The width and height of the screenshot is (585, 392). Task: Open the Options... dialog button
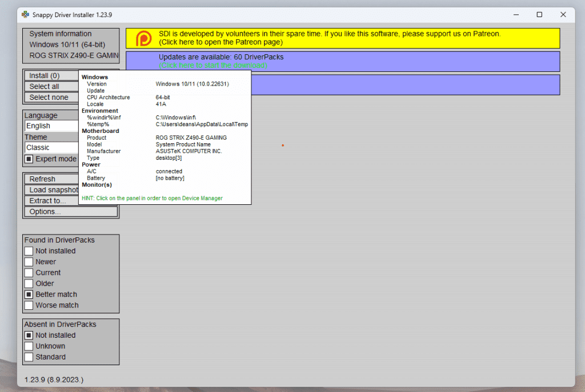coord(71,212)
